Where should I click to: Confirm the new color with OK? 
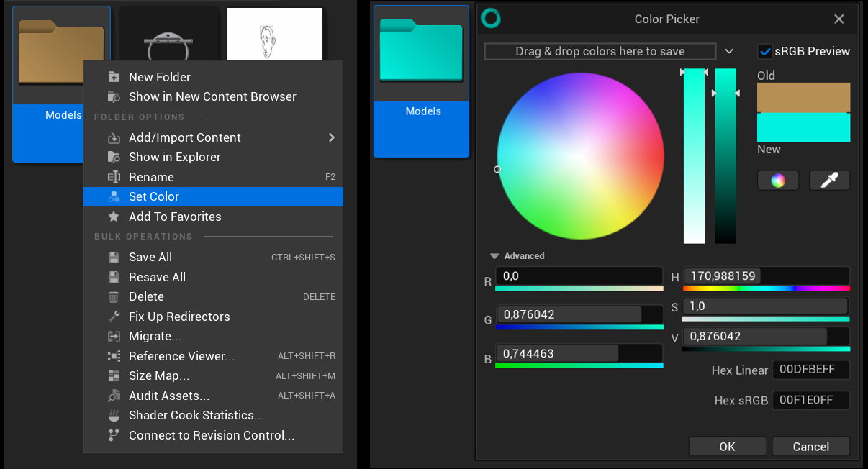click(x=727, y=446)
